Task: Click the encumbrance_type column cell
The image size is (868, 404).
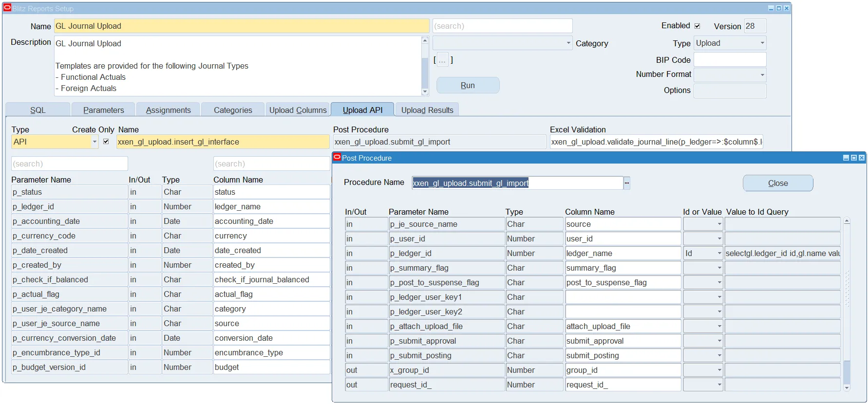Action: (x=271, y=352)
